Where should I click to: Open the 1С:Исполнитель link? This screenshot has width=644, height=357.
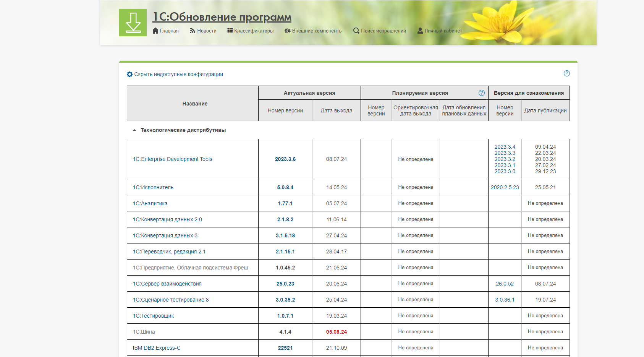point(153,187)
